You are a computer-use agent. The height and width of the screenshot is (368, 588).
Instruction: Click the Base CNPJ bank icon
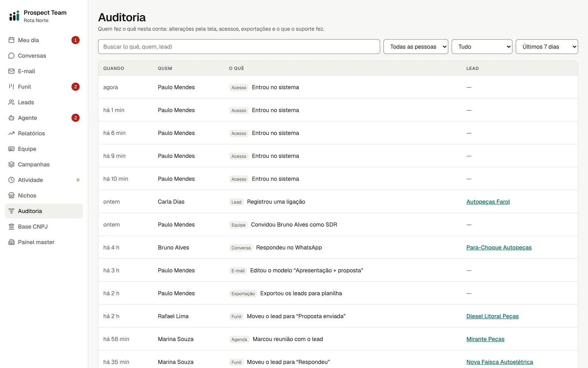click(x=11, y=227)
